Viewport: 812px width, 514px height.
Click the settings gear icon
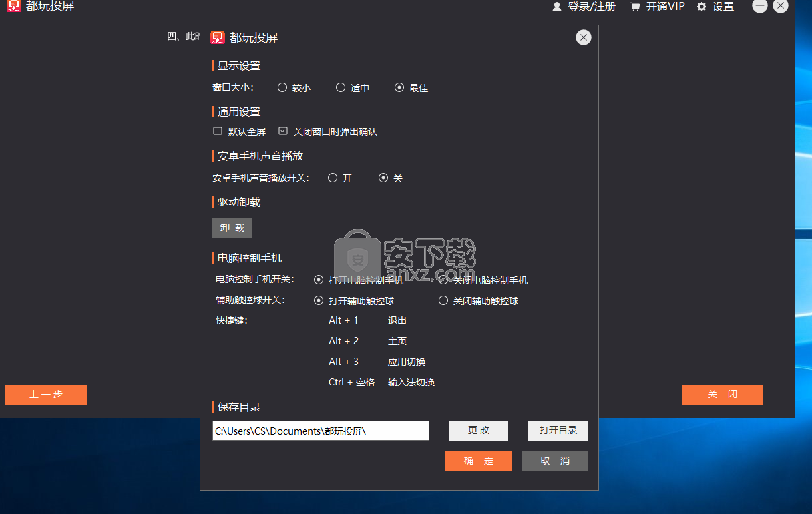click(702, 7)
